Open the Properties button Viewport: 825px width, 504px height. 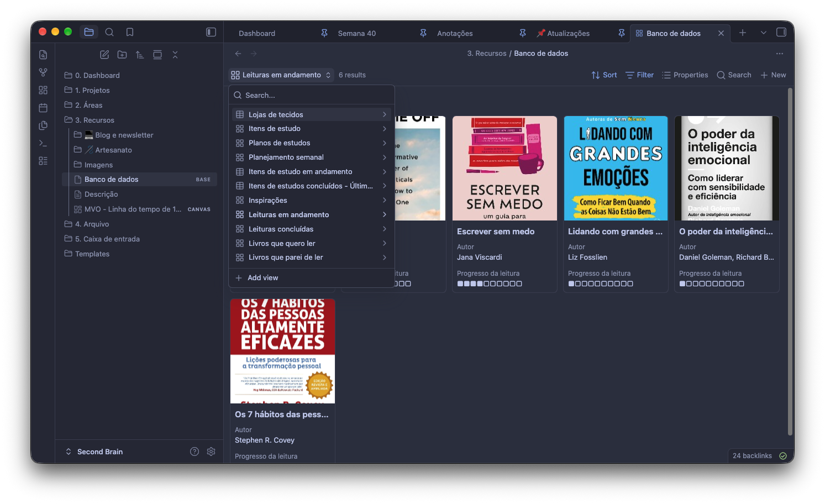tap(685, 75)
